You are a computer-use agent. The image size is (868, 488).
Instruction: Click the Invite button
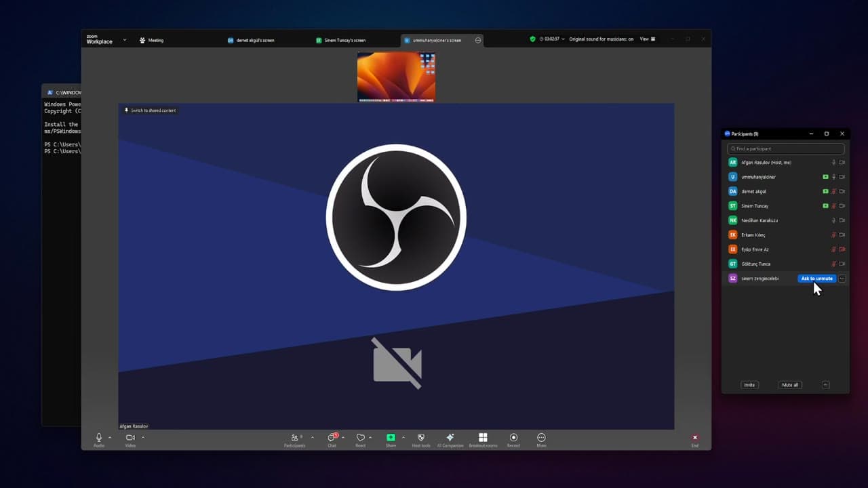tap(749, 385)
